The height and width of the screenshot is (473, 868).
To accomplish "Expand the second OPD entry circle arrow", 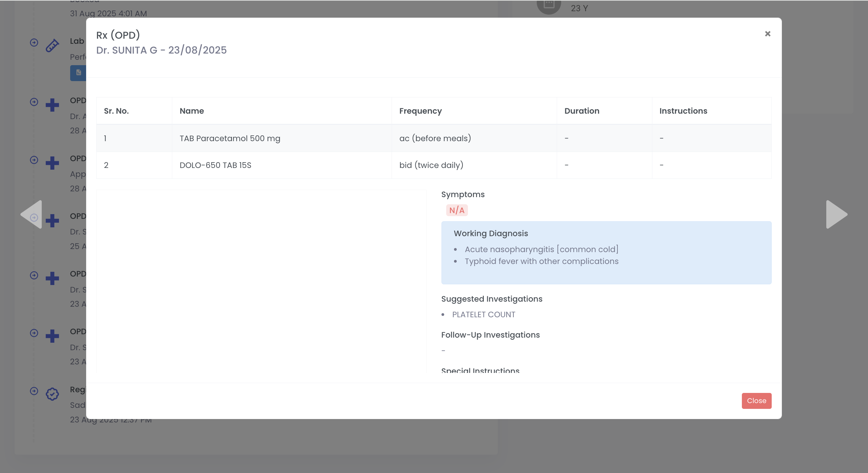I will pos(34,160).
